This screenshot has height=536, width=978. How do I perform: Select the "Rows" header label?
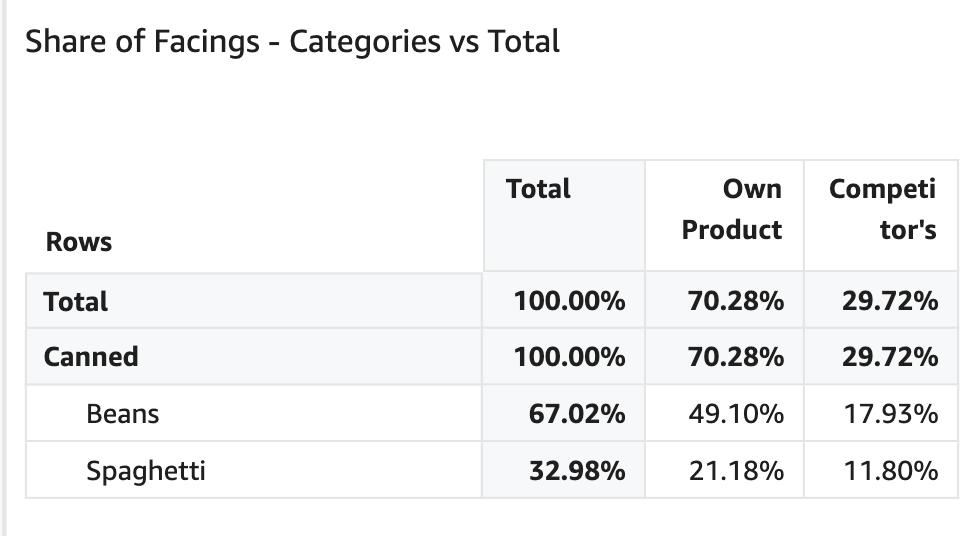[x=79, y=242]
